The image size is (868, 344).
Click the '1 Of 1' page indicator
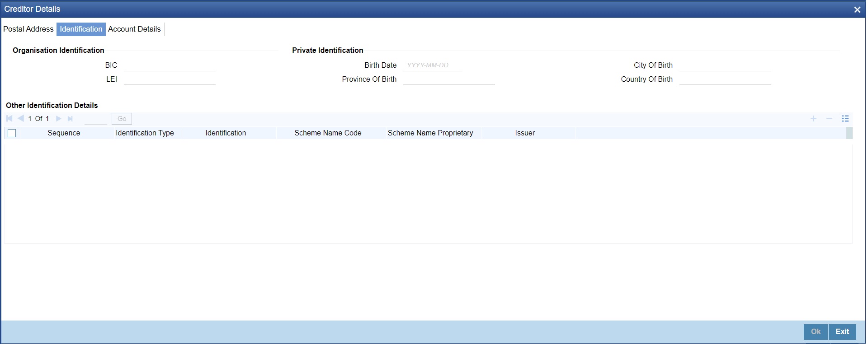pyautogui.click(x=38, y=119)
